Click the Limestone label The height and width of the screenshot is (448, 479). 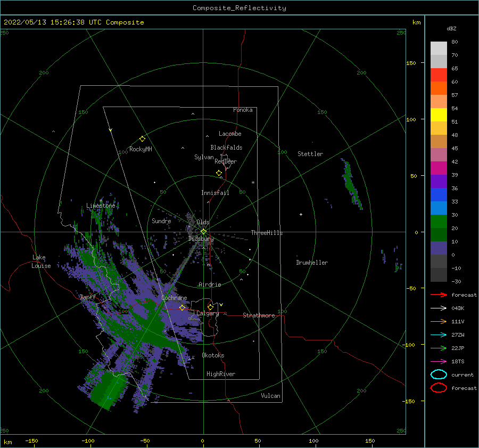(101, 206)
